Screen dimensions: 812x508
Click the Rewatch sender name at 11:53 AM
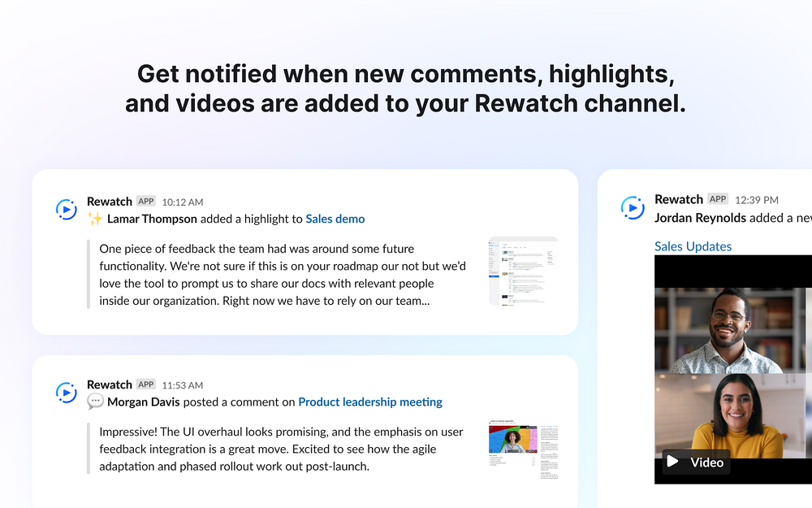(110, 384)
